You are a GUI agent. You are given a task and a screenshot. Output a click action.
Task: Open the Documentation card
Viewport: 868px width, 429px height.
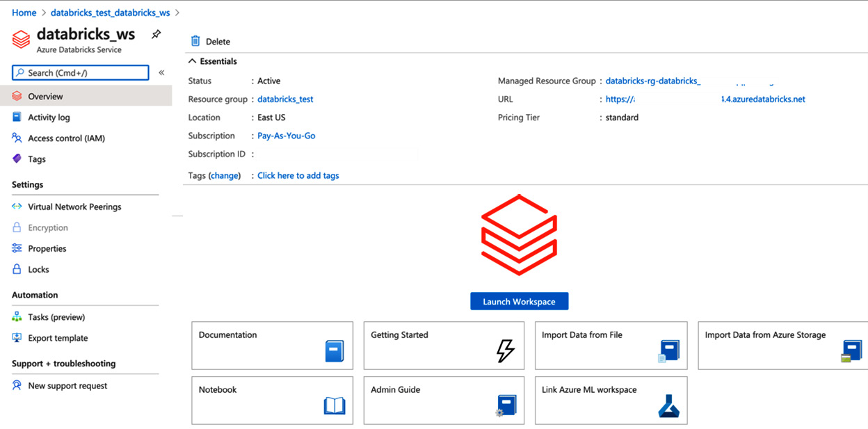(273, 345)
